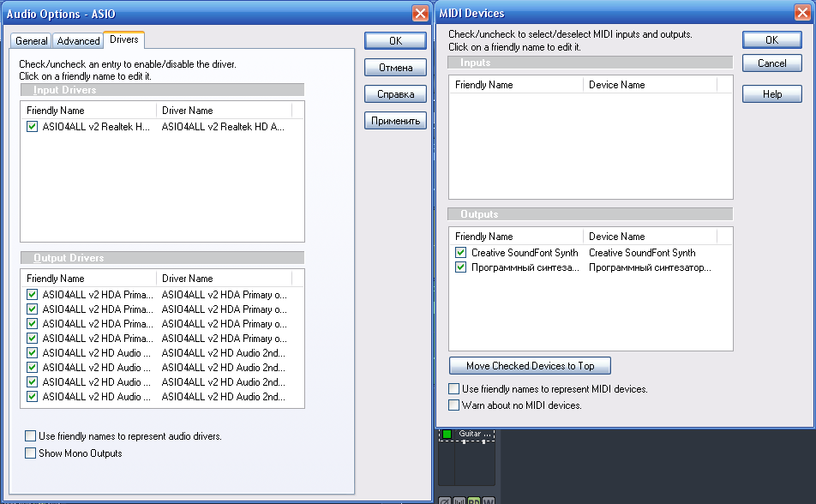Select the Drivers tab
The width and height of the screenshot is (816, 504).
pyautogui.click(x=123, y=39)
